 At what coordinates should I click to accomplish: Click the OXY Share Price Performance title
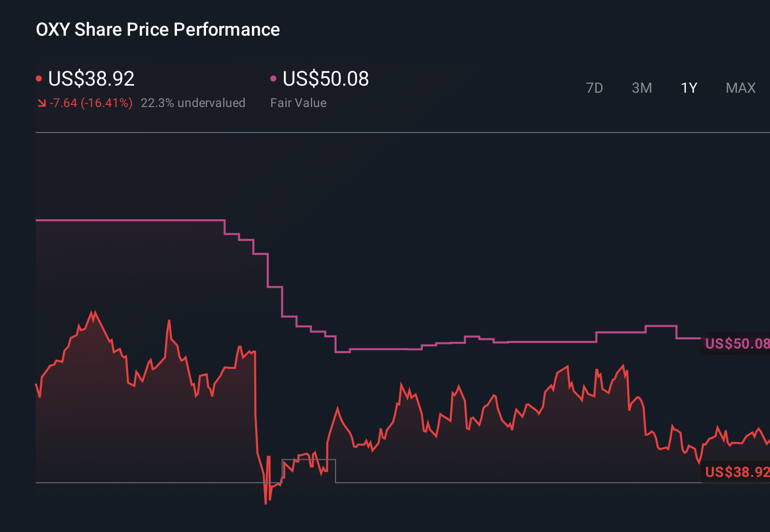point(158,30)
